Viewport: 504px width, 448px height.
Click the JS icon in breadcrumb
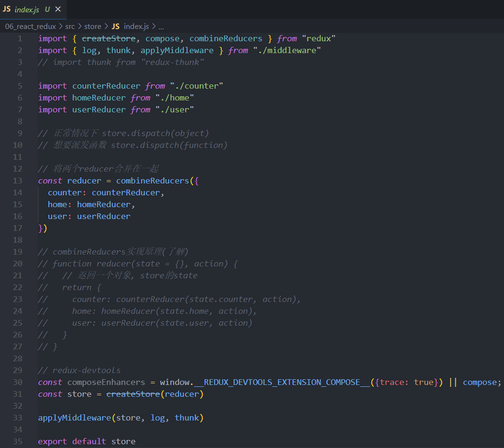(116, 27)
